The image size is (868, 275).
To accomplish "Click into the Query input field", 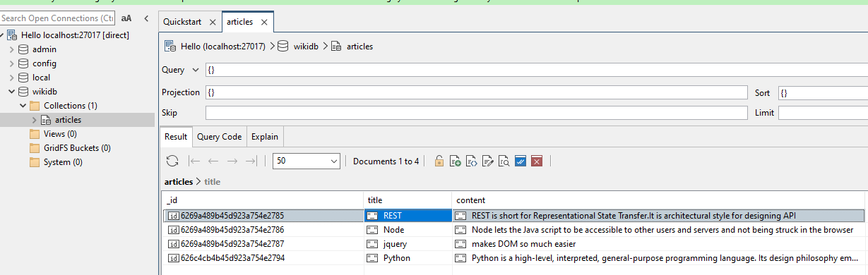I will tap(536, 71).
